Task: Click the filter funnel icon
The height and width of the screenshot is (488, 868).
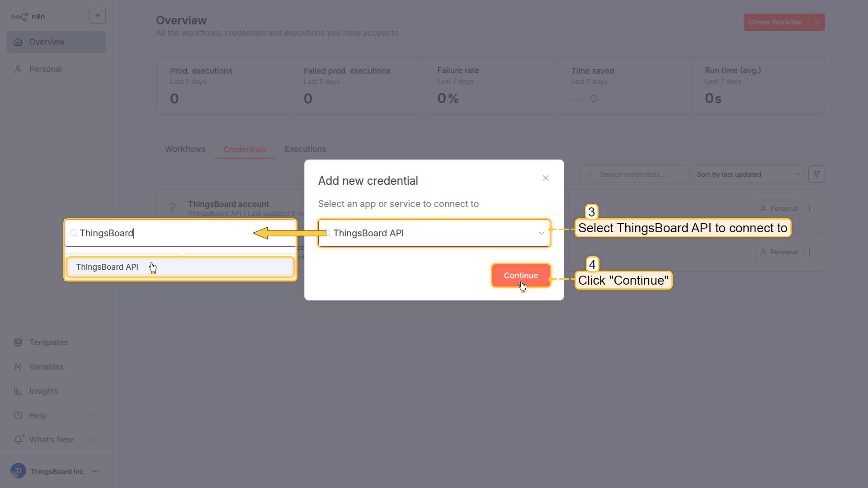Action: [816, 174]
